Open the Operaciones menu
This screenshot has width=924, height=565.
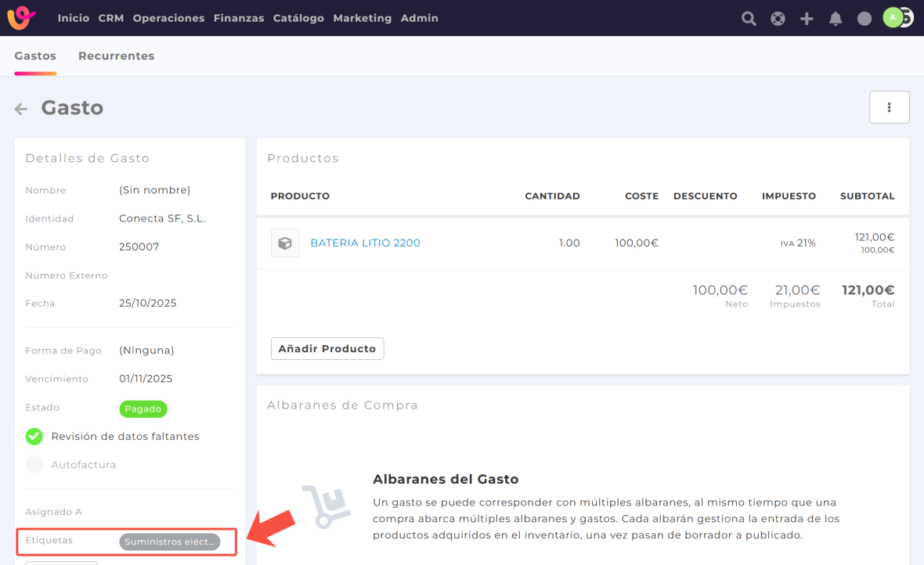(168, 18)
